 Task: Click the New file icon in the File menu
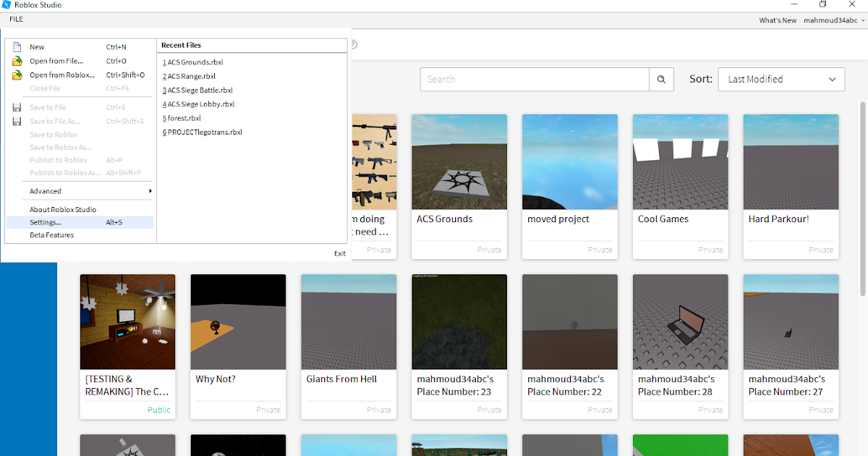coord(18,46)
